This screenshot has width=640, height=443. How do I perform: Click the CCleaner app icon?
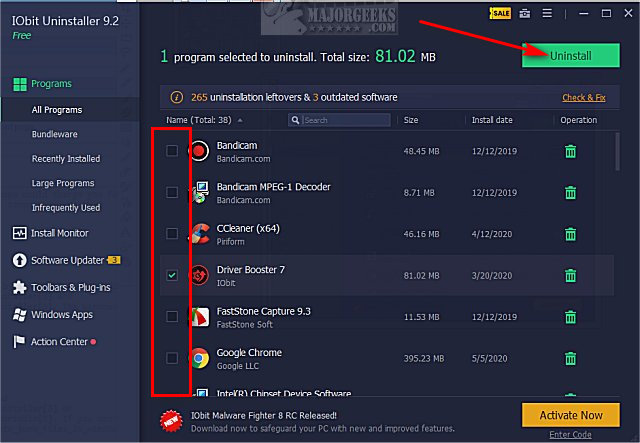pos(200,234)
